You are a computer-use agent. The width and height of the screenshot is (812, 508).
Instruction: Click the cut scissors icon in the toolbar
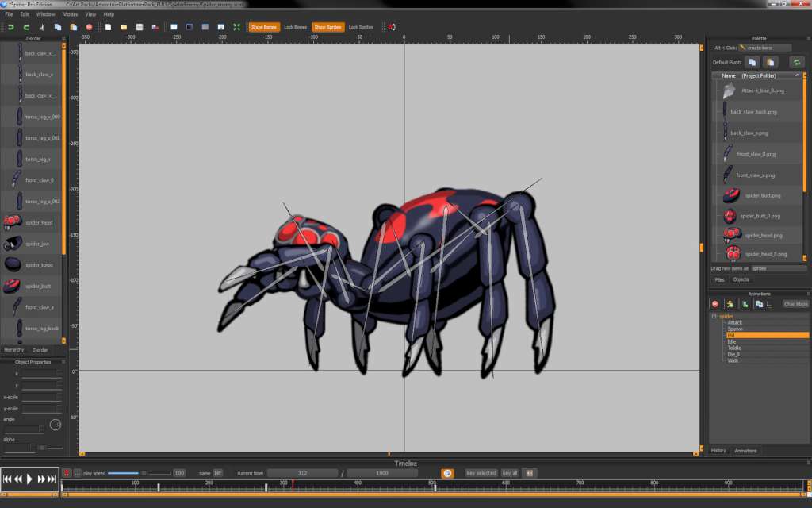click(x=41, y=26)
